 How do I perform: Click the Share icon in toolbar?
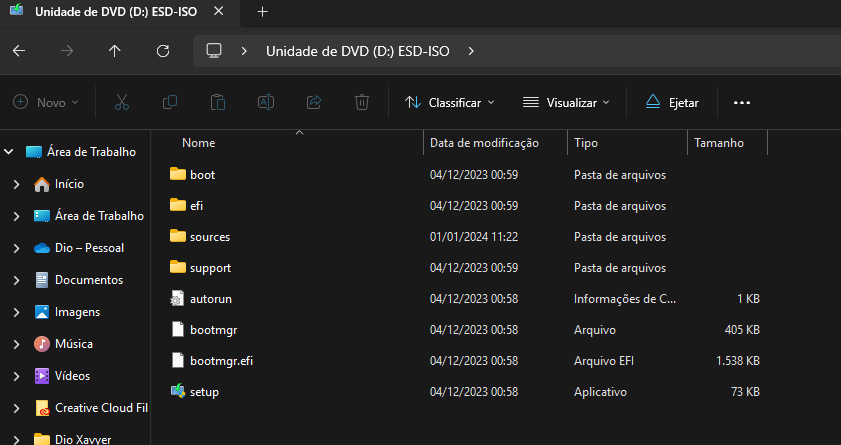(x=314, y=102)
